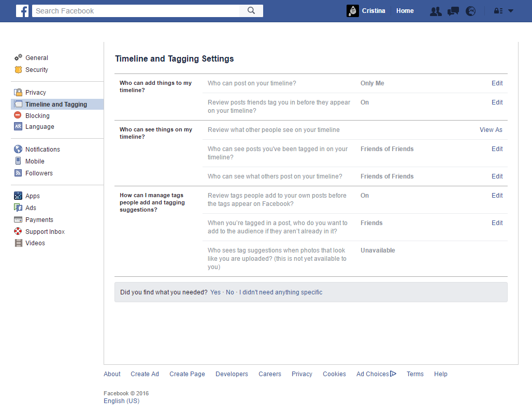The height and width of the screenshot is (415, 532).
Task: Open Apps settings page
Action: tap(33, 196)
